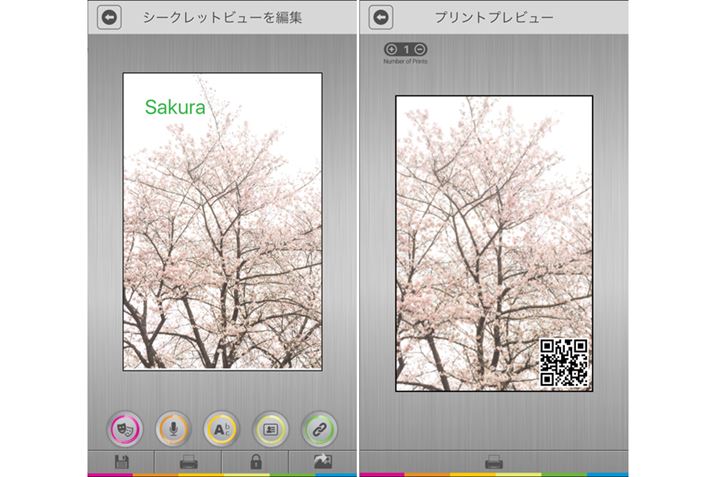This screenshot has width=715, height=477.
Task: Increase number of prints with plus
Action: point(391,49)
